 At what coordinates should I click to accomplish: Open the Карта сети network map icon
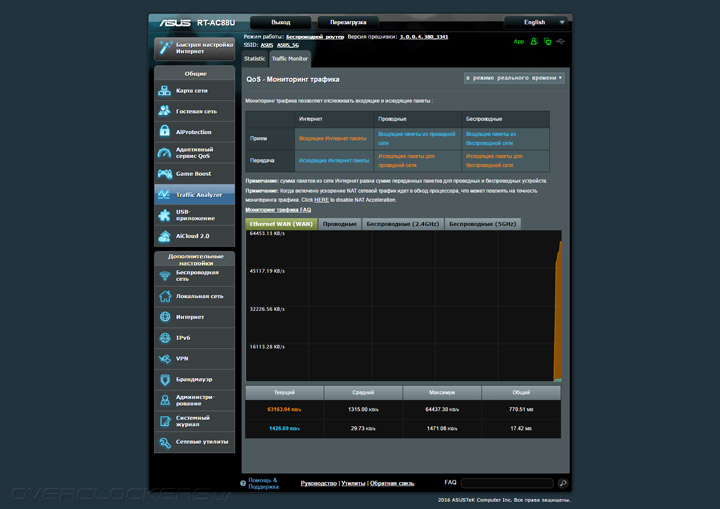tap(164, 90)
